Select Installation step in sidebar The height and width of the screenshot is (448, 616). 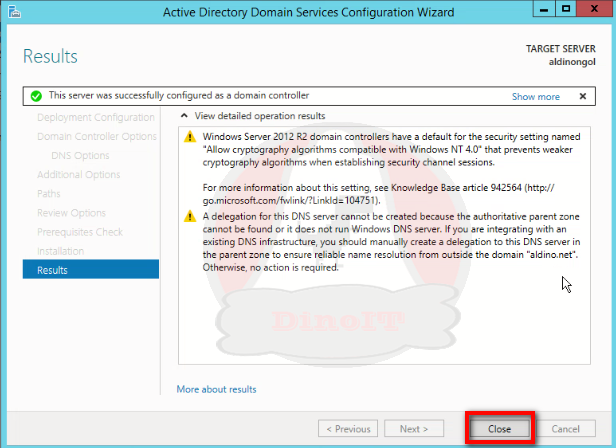coord(60,251)
